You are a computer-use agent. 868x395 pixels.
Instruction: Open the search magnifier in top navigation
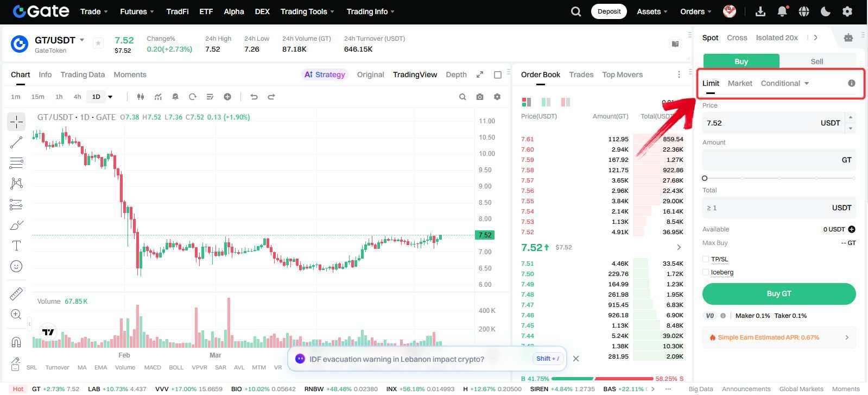tap(576, 11)
